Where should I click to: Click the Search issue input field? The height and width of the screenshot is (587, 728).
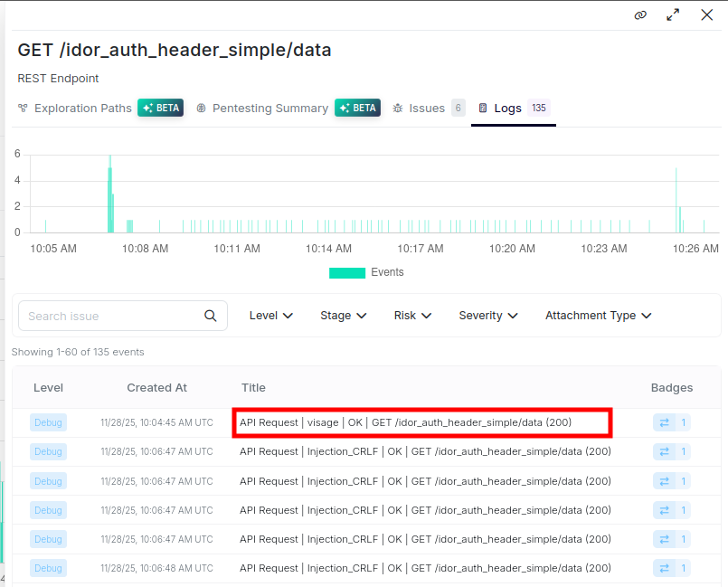pyautogui.click(x=110, y=316)
